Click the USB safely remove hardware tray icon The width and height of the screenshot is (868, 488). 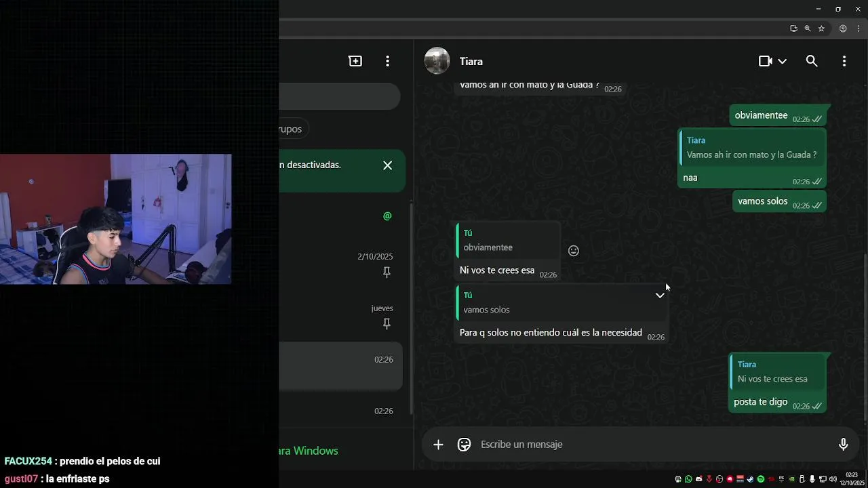coord(802,479)
